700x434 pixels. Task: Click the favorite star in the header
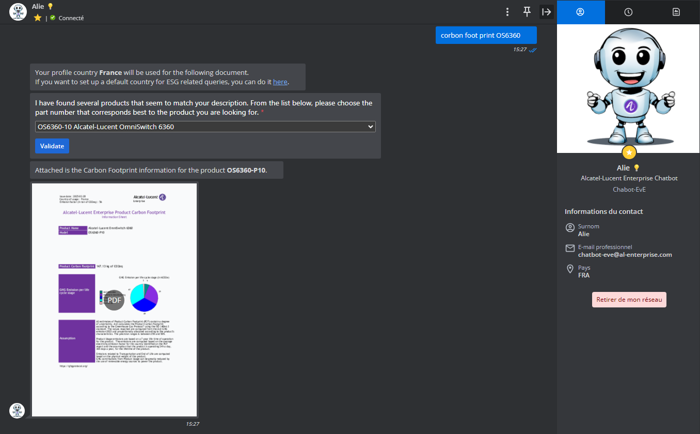pos(38,18)
